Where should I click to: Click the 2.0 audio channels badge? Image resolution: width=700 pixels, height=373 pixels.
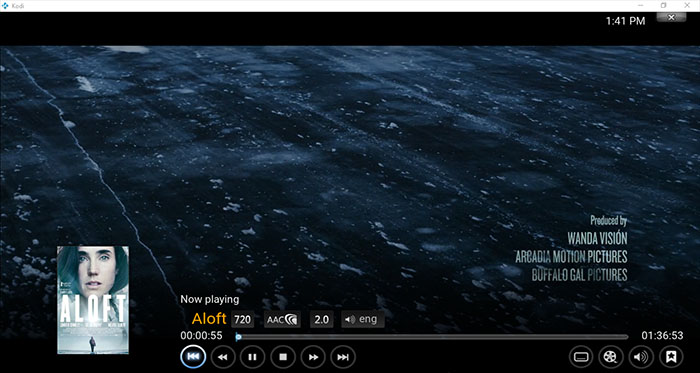tap(321, 319)
